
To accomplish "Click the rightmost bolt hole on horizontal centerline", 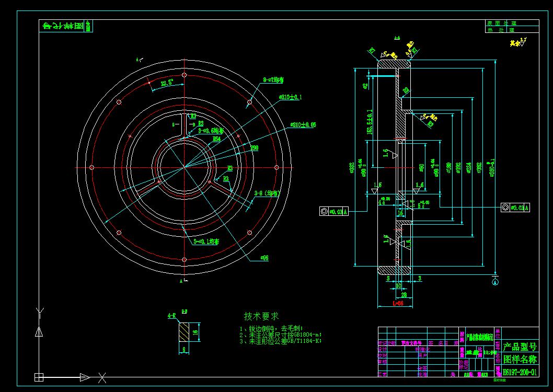I will [276, 167].
